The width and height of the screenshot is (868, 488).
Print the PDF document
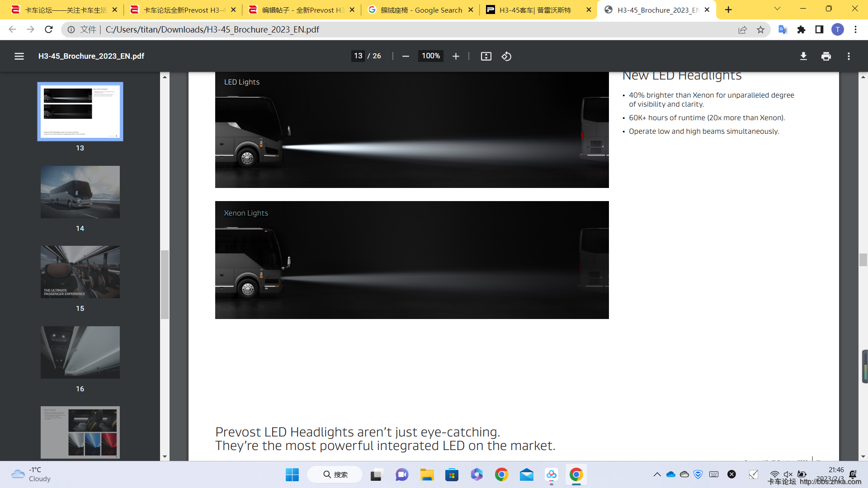pos(826,56)
